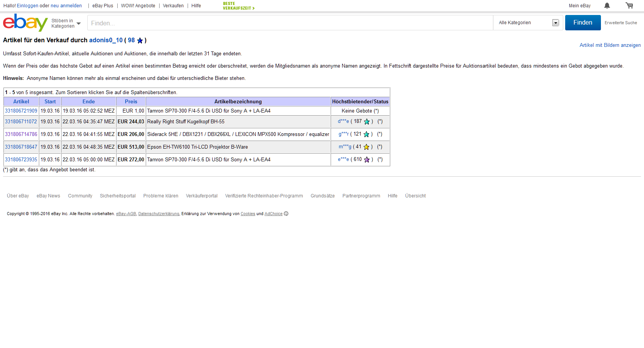Open eBay Plus in top menu
The height and width of the screenshot is (348, 644).
[103, 6]
